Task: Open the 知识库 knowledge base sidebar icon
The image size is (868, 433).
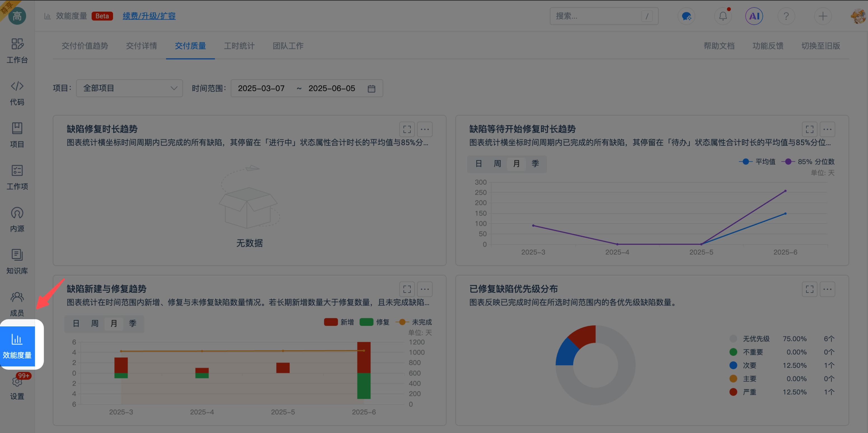Action: click(17, 262)
